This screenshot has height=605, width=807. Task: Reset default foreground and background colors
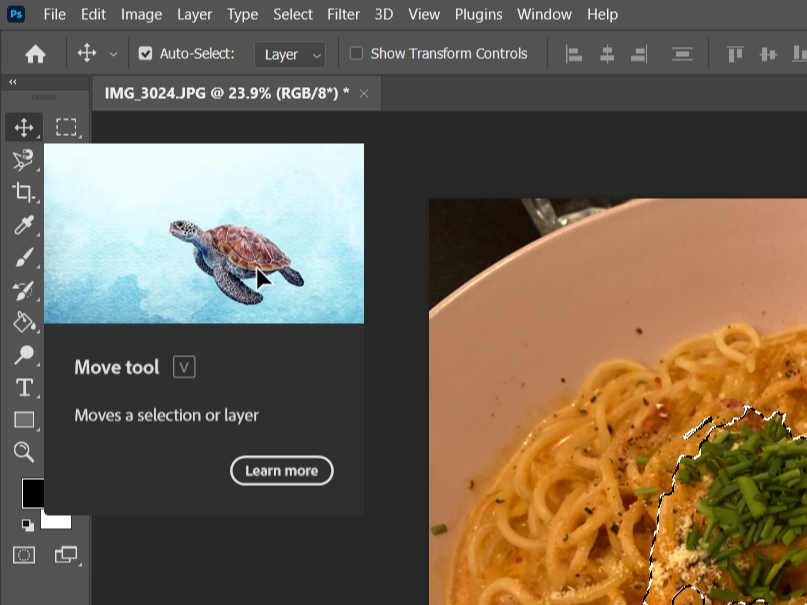[28, 525]
